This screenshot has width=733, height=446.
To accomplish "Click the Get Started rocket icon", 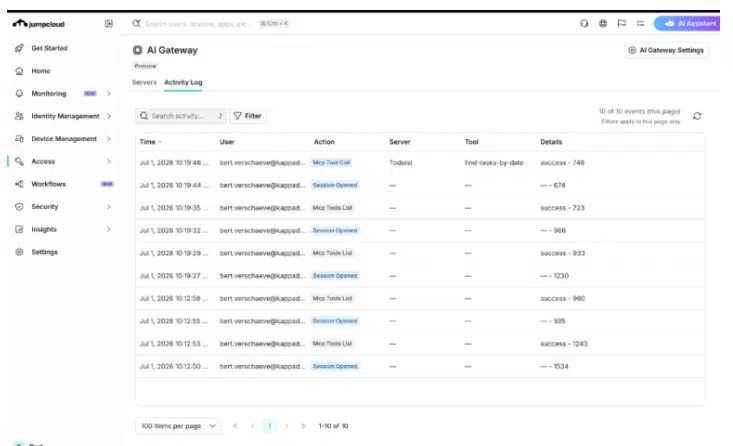I will [x=19, y=48].
